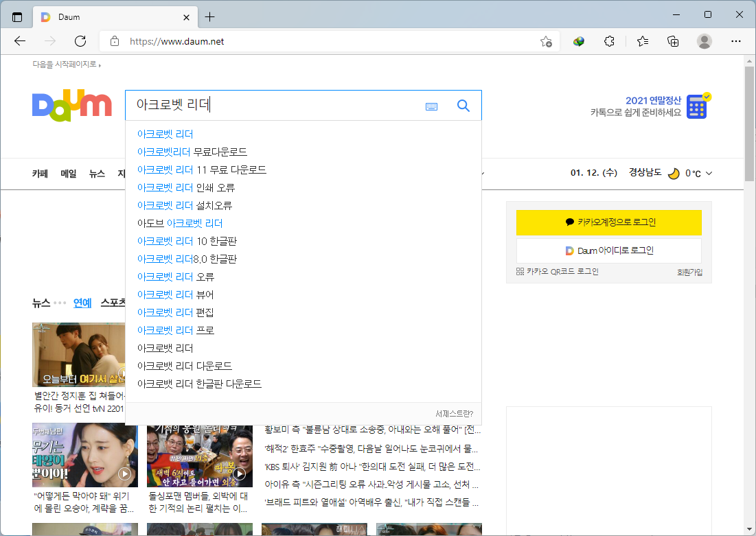Open the virtual keyboard icon in search box

point(431,106)
